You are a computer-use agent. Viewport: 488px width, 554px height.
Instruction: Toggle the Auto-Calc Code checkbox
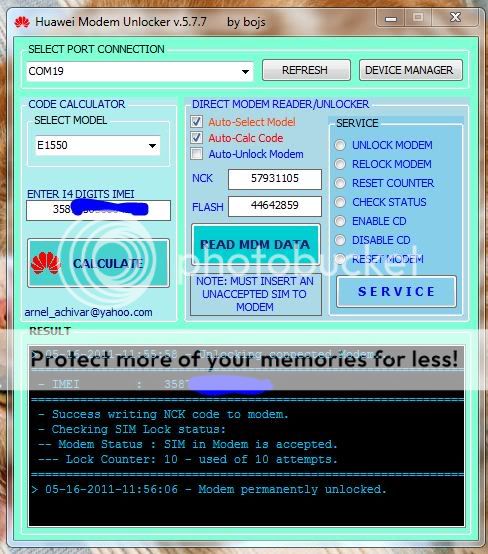[196, 138]
